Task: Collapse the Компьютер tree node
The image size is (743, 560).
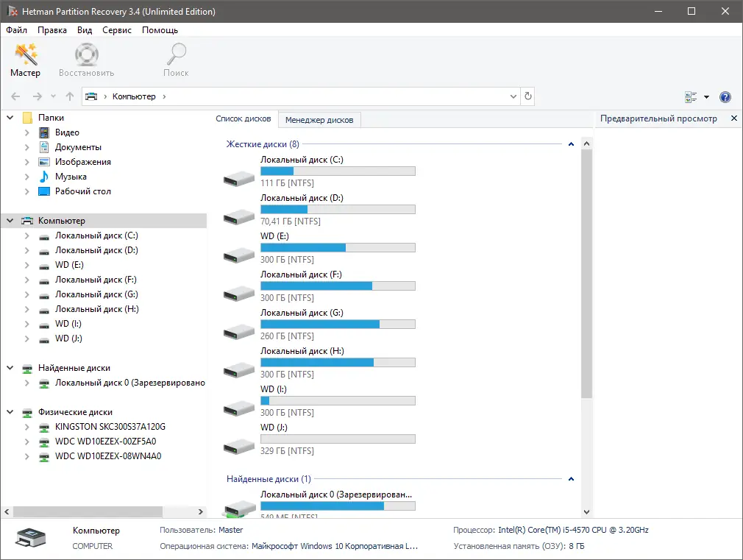Action: point(10,221)
